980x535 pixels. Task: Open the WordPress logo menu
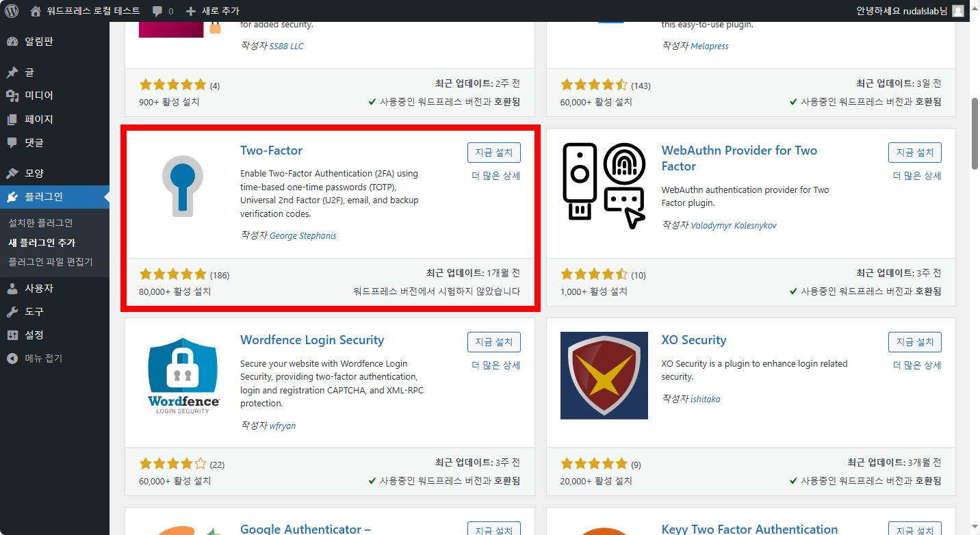point(12,11)
